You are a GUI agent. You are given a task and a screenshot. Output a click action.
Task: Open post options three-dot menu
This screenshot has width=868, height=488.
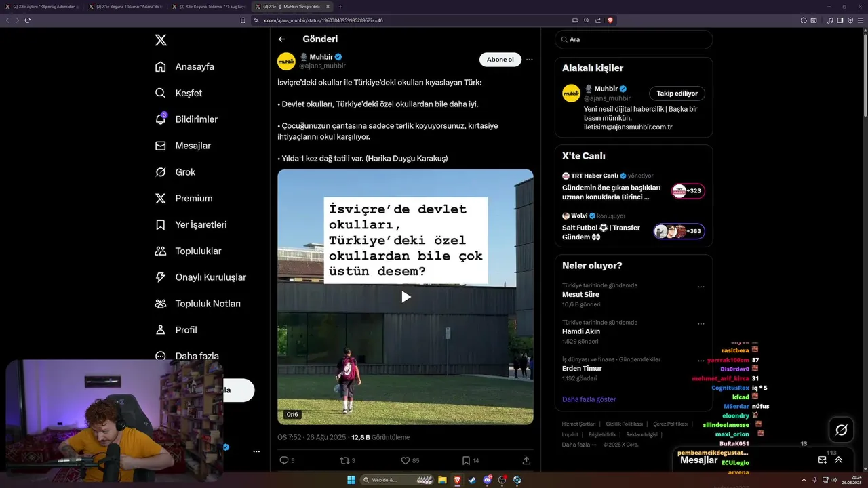(x=530, y=60)
